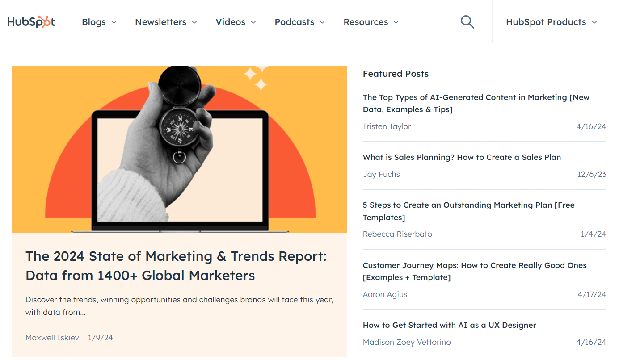Screen dimensions: 640x364
Task: View author Aaron Agius' profile
Action: (x=385, y=294)
